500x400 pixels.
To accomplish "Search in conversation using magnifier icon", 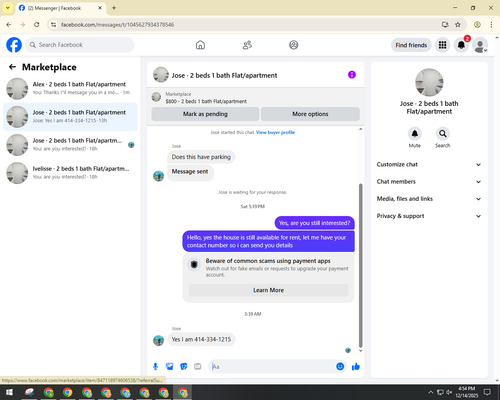I will 443,134.
